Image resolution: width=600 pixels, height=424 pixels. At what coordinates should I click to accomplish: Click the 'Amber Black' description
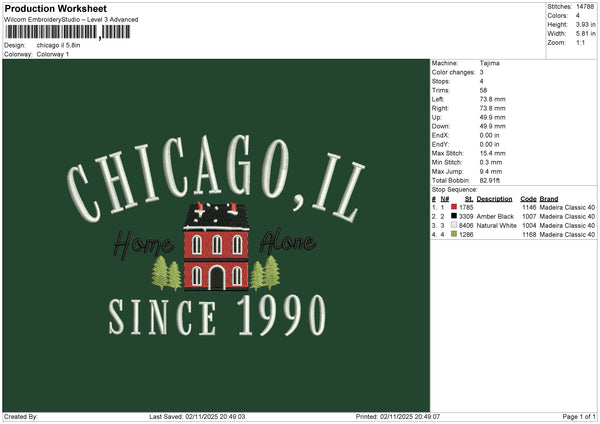tap(495, 216)
